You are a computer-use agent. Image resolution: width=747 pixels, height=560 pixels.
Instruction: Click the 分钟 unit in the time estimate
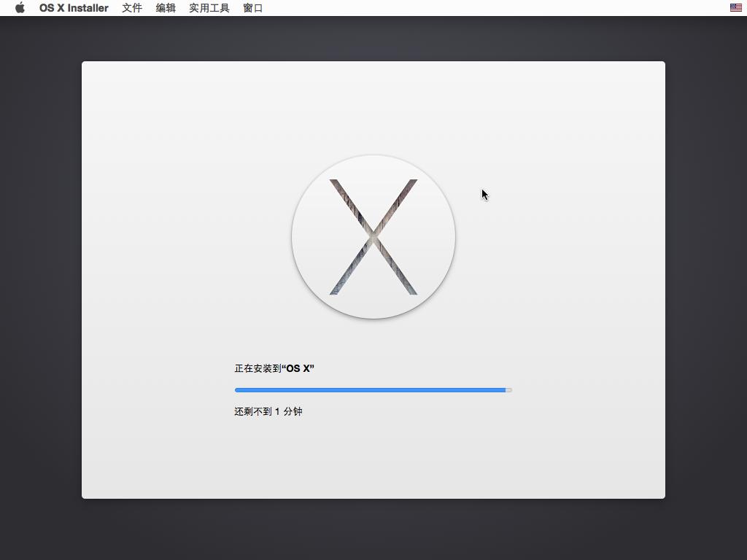293,411
